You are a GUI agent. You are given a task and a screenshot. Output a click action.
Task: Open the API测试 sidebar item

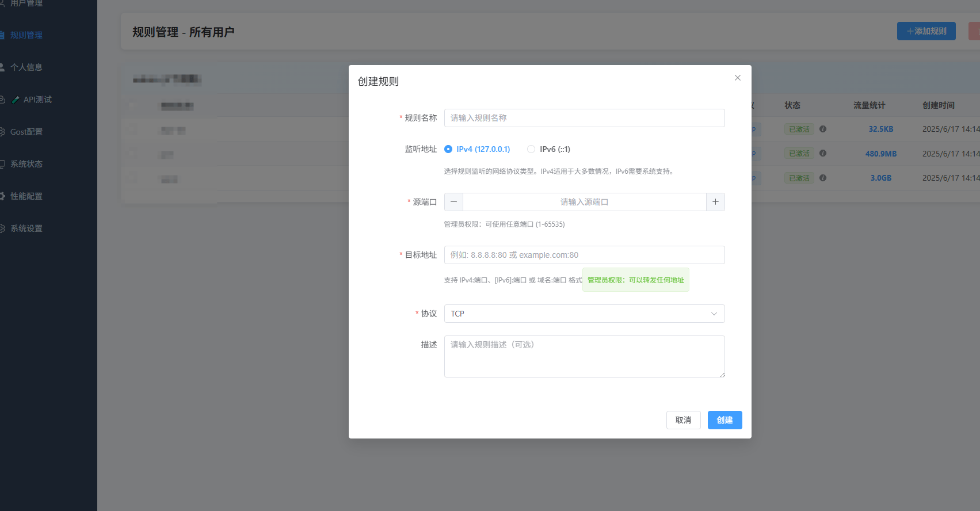point(32,100)
